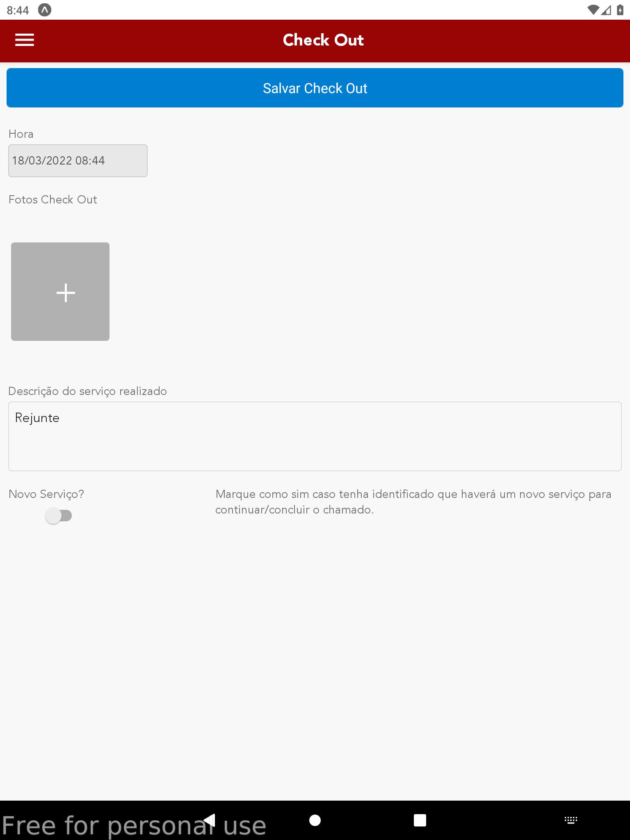Click the Marque como sim help text
Image resolution: width=630 pixels, height=840 pixels.
pos(413,502)
